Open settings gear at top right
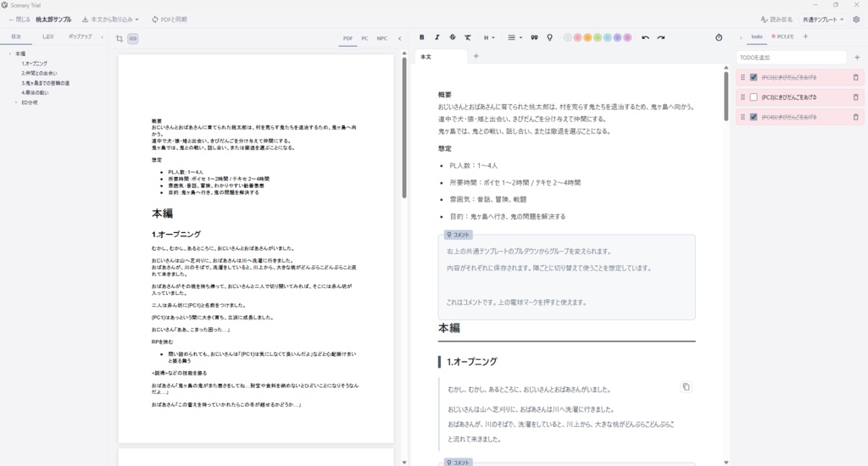The width and height of the screenshot is (868, 466). pyautogui.click(x=856, y=19)
